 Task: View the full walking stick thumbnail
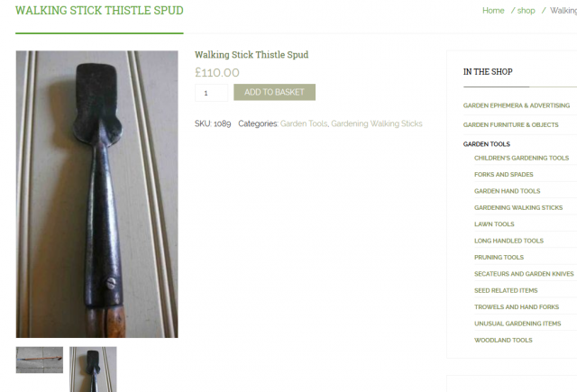(40, 360)
